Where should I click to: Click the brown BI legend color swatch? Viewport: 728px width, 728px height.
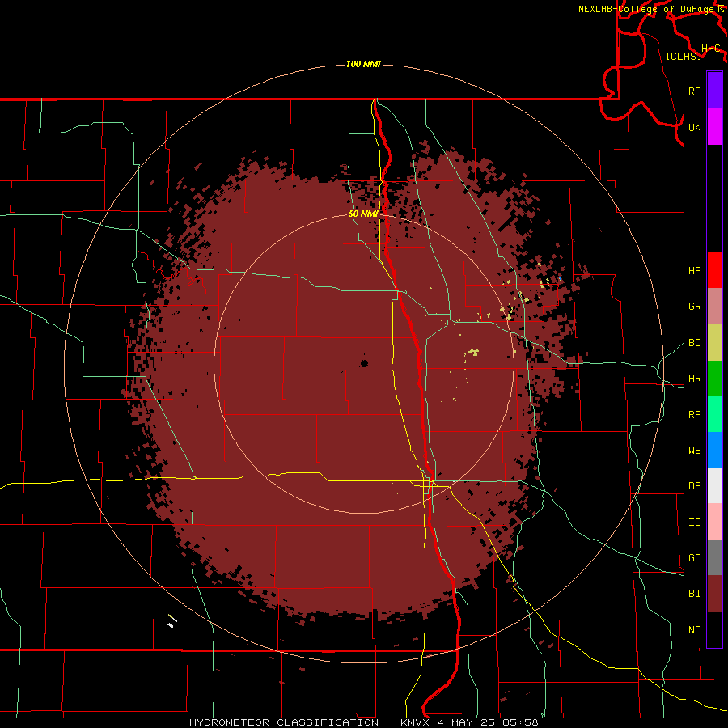pos(714,594)
